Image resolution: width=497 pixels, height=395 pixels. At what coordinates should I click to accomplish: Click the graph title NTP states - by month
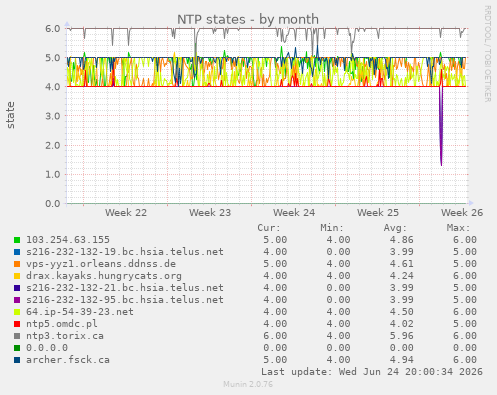click(x=248, y=20)
